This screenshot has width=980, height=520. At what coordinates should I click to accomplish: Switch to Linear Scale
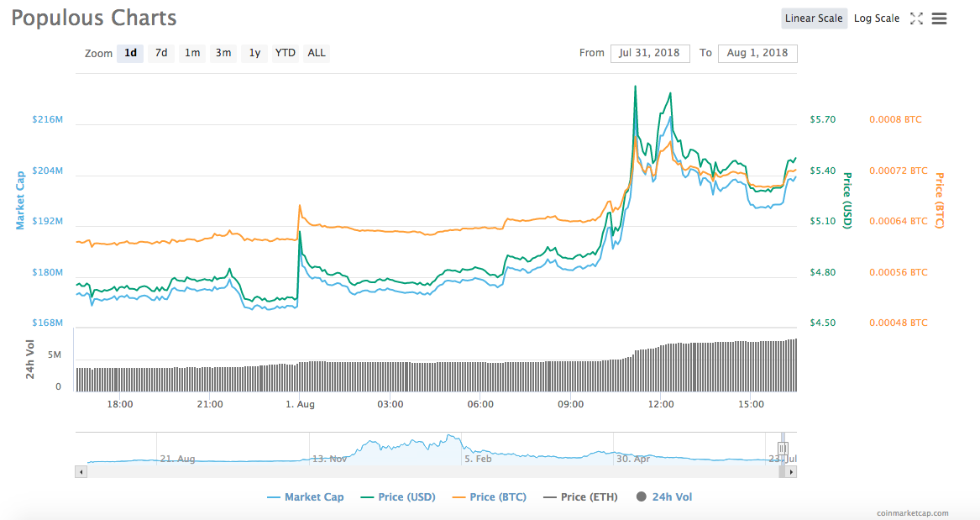(814, 18)
